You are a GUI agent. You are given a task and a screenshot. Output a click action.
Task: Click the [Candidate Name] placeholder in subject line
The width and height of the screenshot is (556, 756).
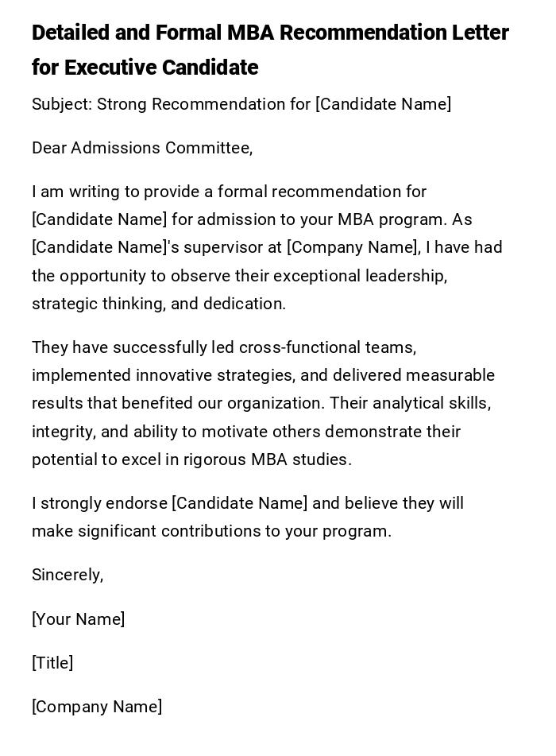[383, 104]
